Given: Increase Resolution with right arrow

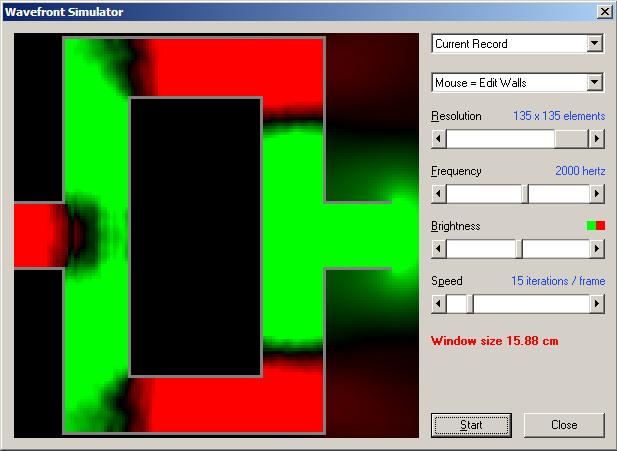Looking at the screenshot, I should click(x=597, y=139).
